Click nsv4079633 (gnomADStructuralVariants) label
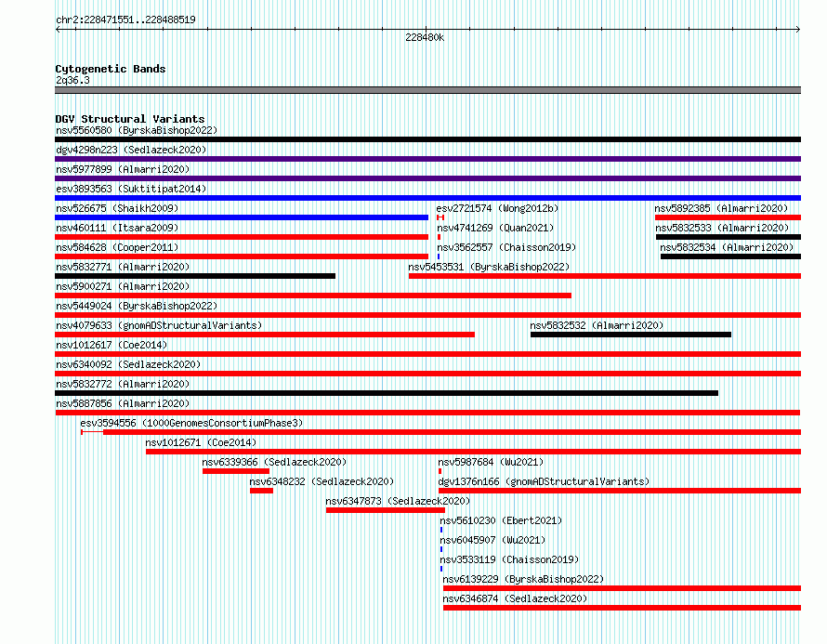Screen dimensions: 827x644 tap(159, 325)
